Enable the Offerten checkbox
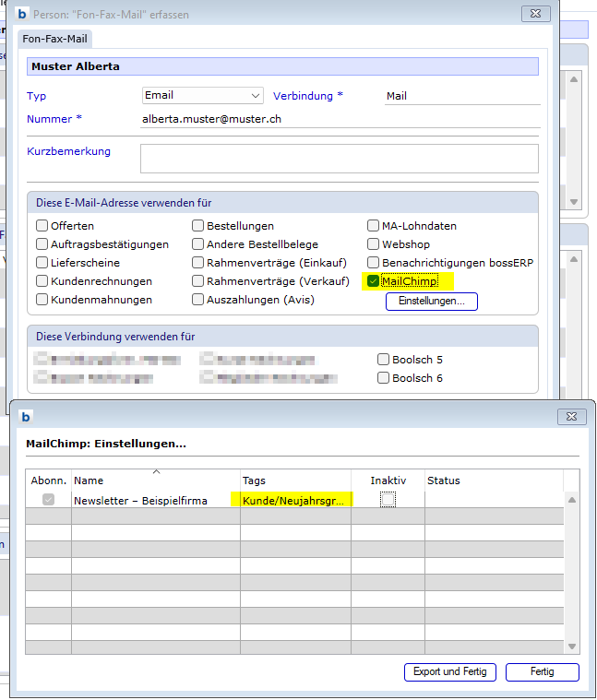597x700 pixels. point(42,226)
